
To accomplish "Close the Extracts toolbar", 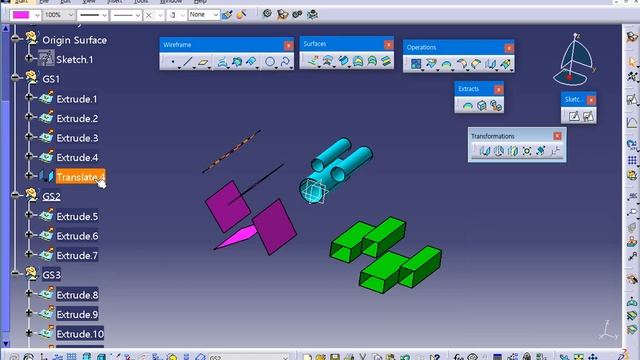I will pos(498,89).
